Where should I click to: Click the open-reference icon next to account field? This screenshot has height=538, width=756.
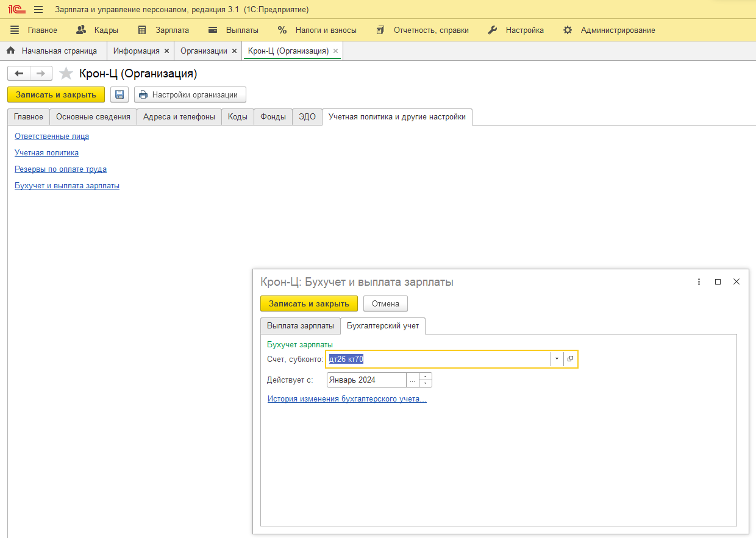[570, 359]
